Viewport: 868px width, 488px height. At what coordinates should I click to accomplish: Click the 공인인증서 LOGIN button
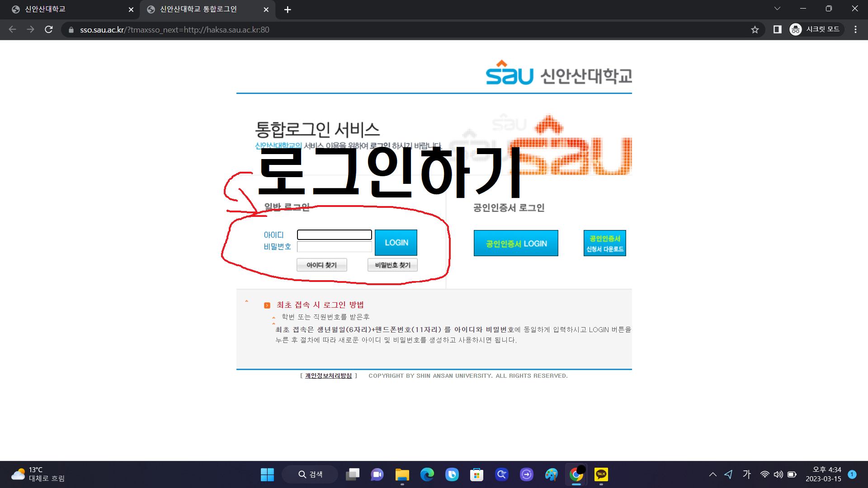[x=516, y=243]
